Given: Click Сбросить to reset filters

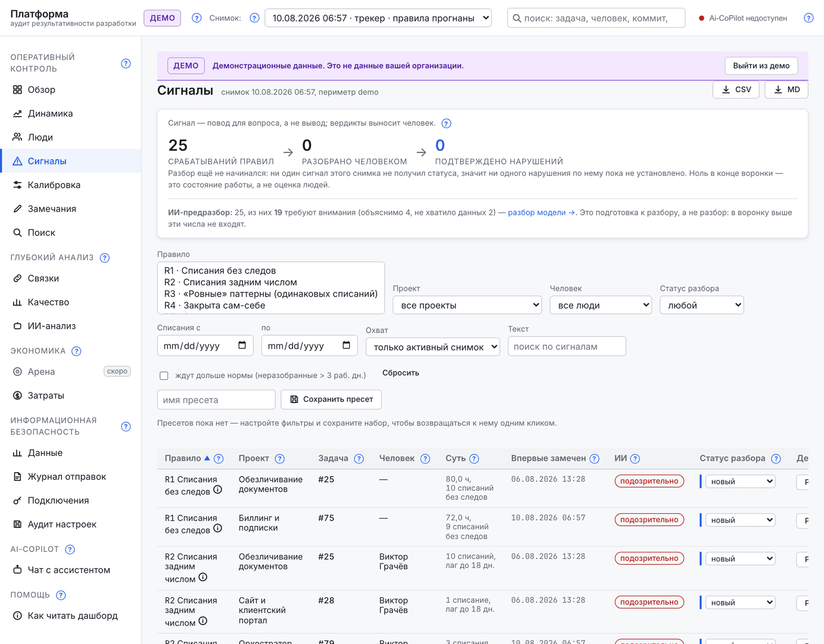Looking at the screenshot, I should [x=401, y=372].
